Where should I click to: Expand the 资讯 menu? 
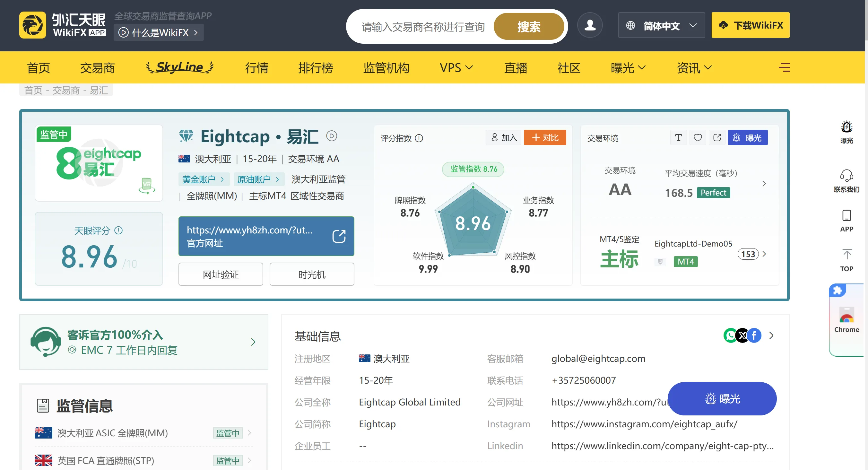(694, 68)
